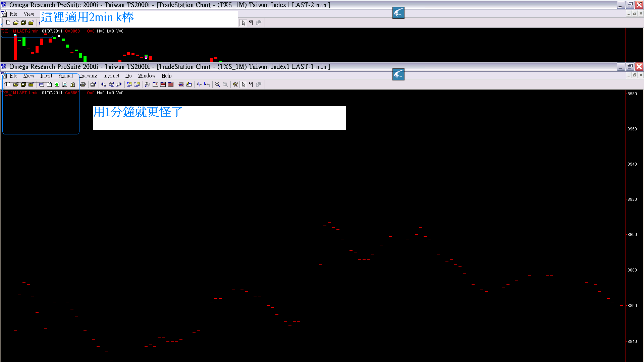Open Drawing menu

(x=88, y=76)
